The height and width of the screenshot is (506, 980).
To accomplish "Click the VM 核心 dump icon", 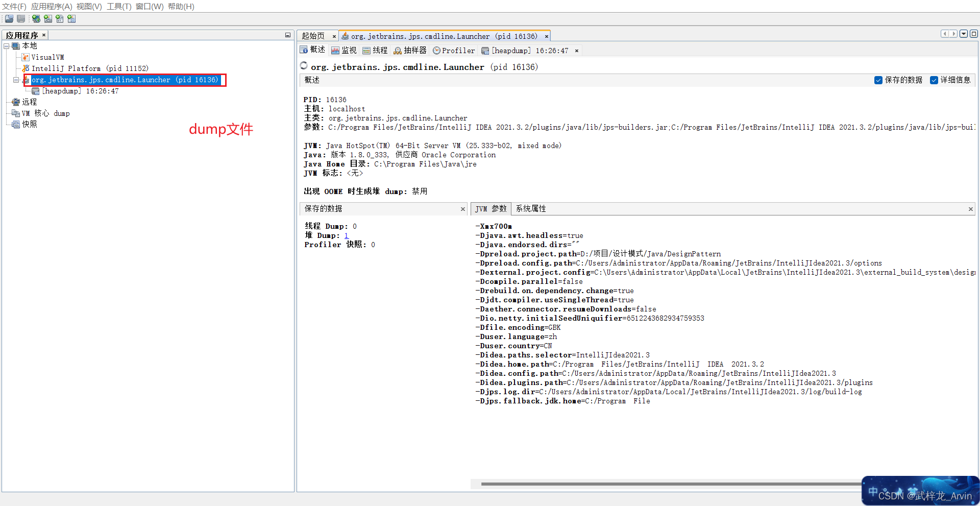I will point(16,113).
